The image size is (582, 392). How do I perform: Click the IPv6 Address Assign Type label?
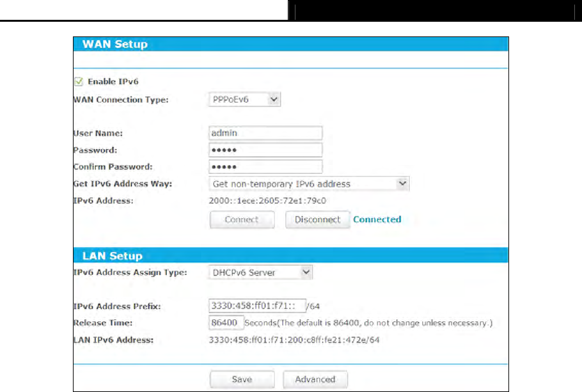130,272
